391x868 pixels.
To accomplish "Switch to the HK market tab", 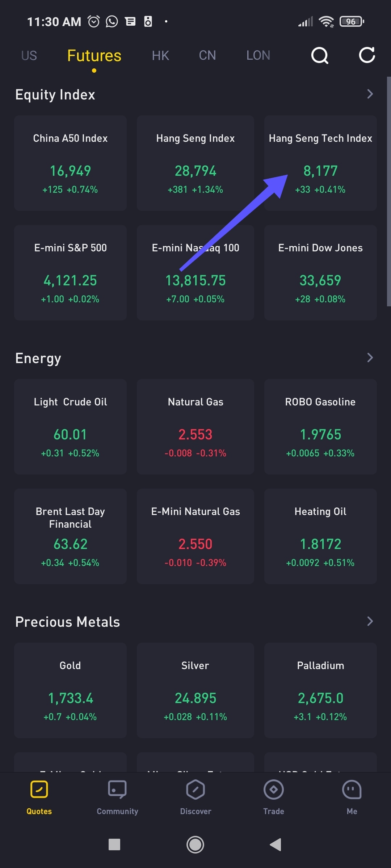I will click(160, 55).
